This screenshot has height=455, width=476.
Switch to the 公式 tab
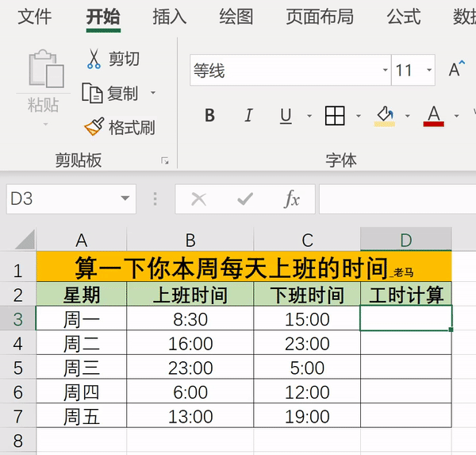pyautogui.click(x=404, y=17)
